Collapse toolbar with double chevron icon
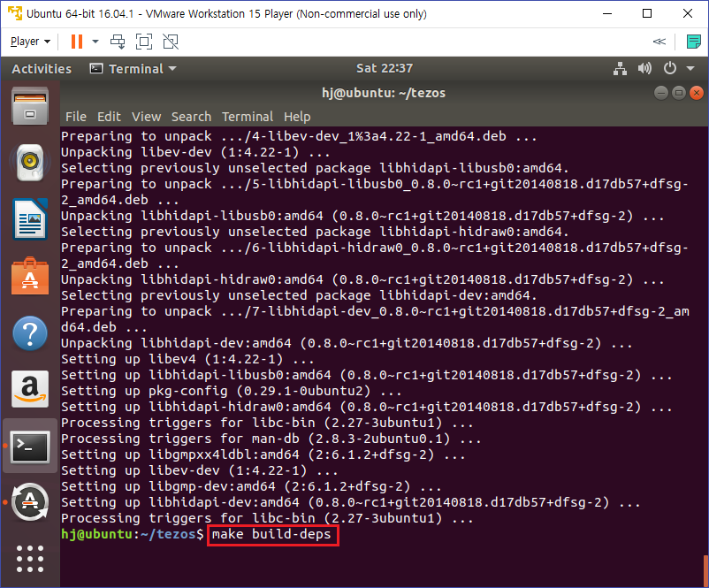The height and width of the screenshot is (588, 709). point(659,42)
